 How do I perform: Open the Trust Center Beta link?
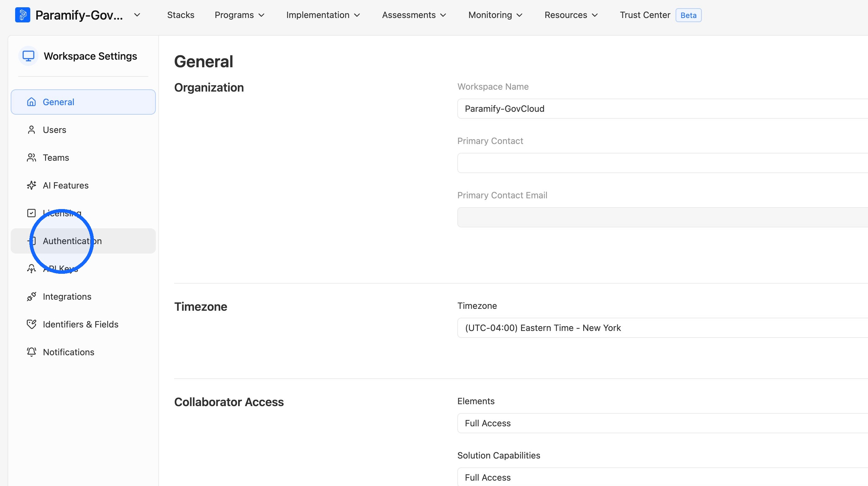(x=660, y=15)
